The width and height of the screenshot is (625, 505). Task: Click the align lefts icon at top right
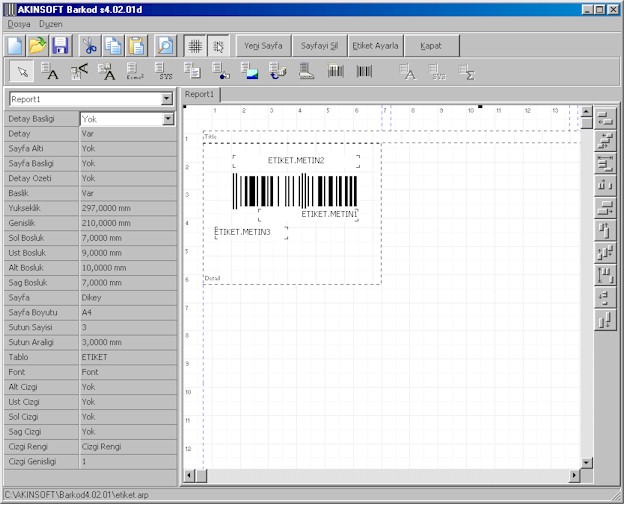click(605, 118)
